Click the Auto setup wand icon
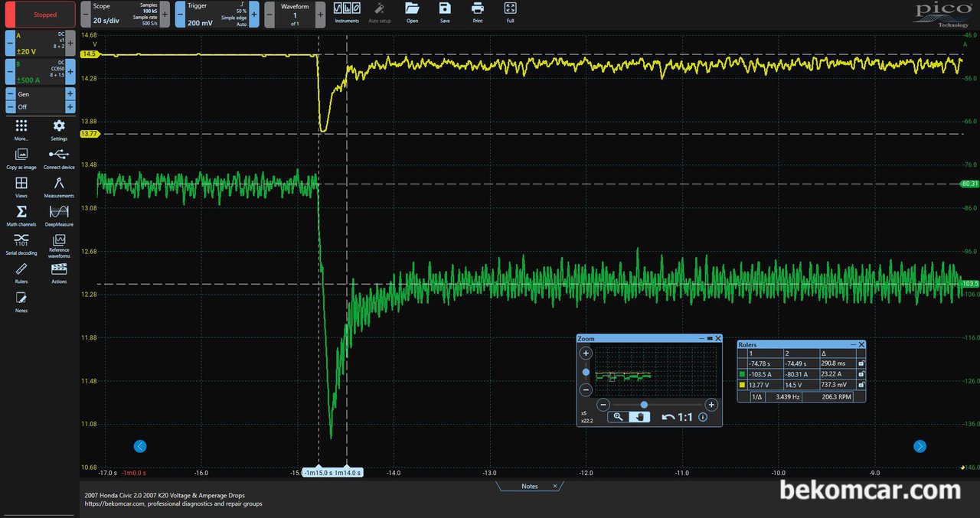980x518 pixels. [x=379, y=12]
